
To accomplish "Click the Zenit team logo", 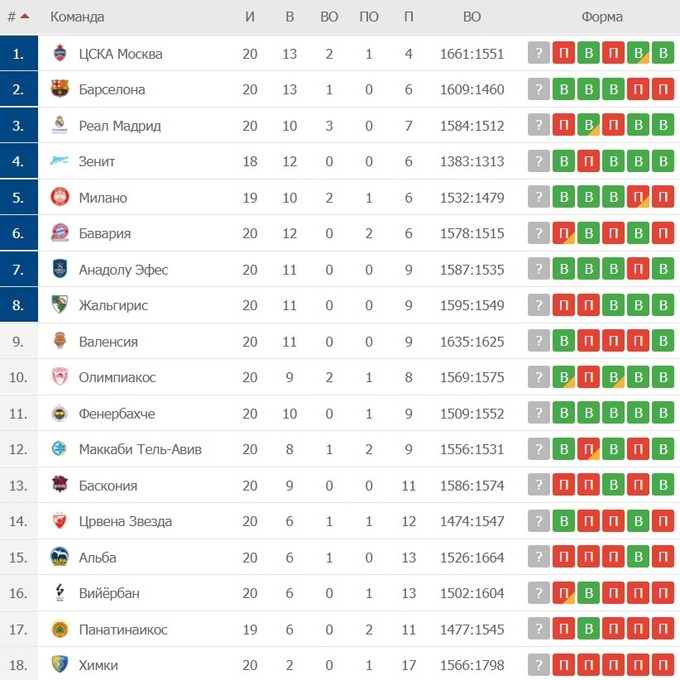I will pyautogui.click(x=59, y=162).
